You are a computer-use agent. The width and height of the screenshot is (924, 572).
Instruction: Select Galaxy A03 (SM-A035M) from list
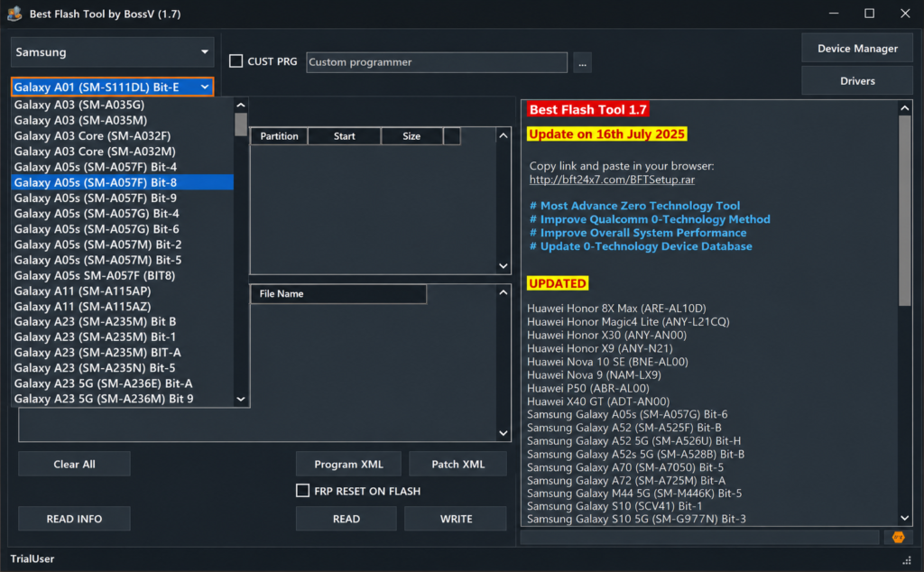123,120
